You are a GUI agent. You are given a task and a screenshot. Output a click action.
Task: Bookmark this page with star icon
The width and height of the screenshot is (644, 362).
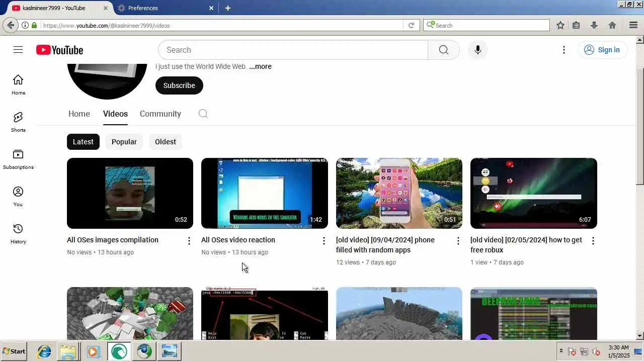(x=560, y=25)
